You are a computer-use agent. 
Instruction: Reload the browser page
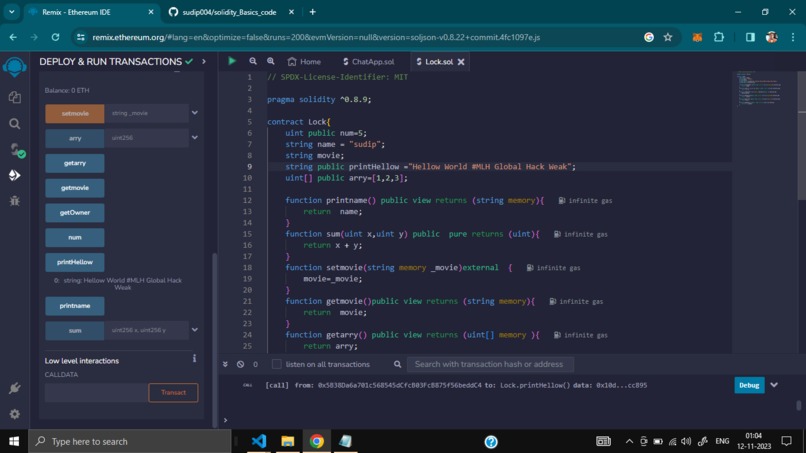56,37
